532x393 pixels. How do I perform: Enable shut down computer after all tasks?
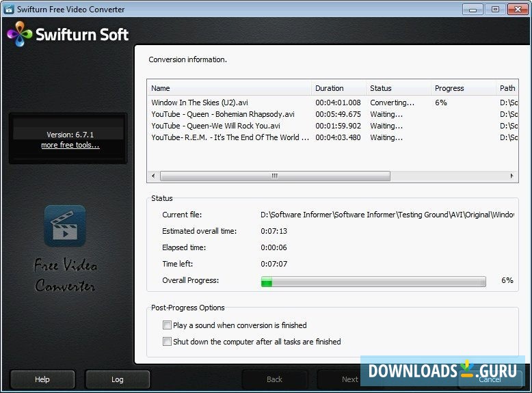pyautogui.click(x=167, y=342)
